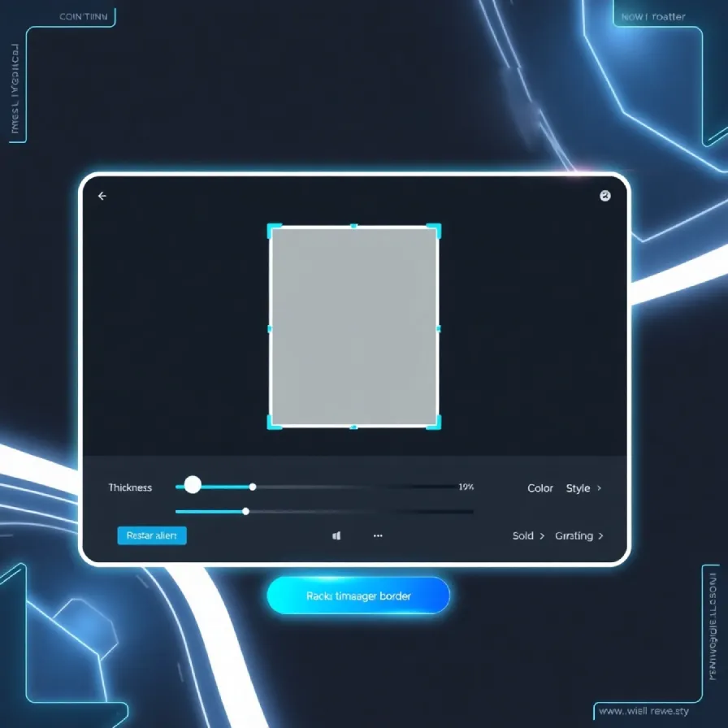Click the www link text at bottom right
728x728 pixels.
643,711
